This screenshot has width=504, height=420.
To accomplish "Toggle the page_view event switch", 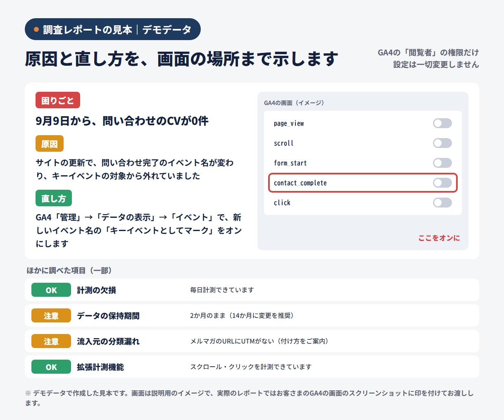I will (x=442, y=123).
